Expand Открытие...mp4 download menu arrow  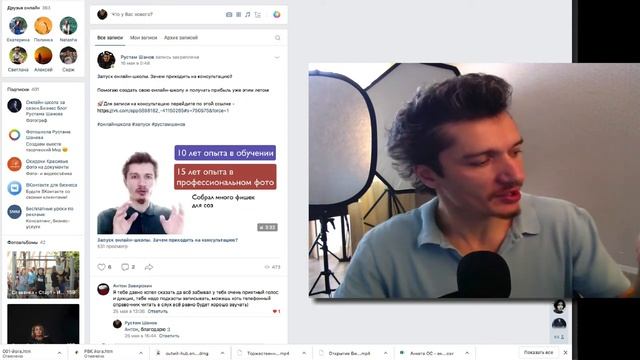point(386,353)
